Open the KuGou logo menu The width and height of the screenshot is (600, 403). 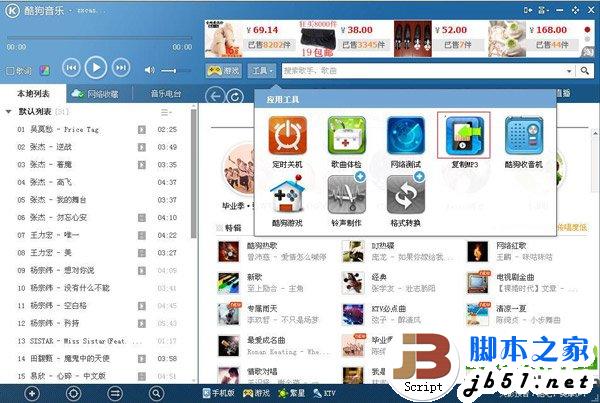click(x=12, y=11)
